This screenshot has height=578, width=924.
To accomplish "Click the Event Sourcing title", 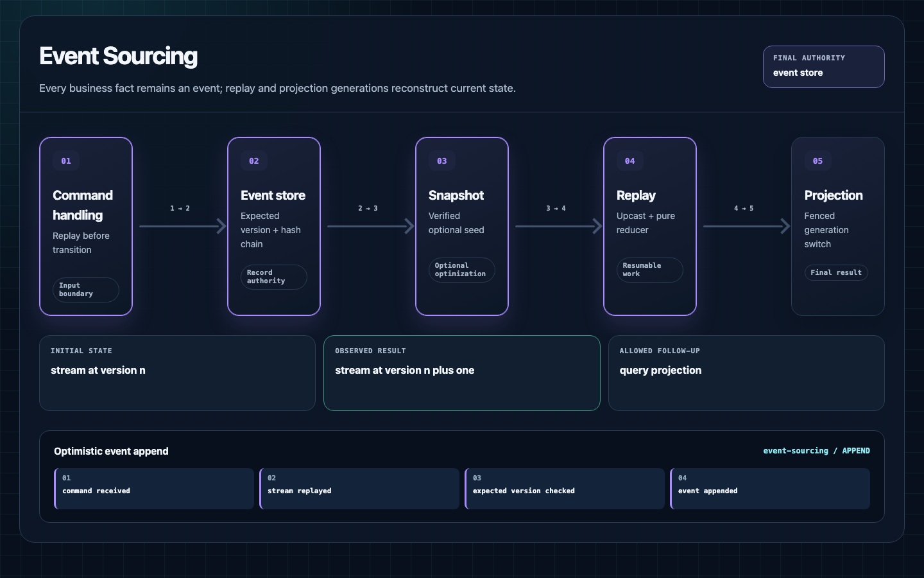I will coord(119,57).
